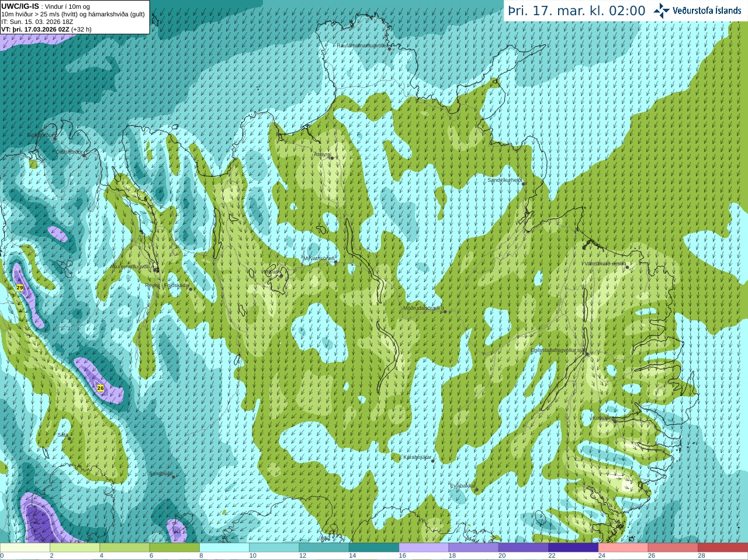Select the Möðrudalsöræfi II station label
This screenshot has height=560, width=748.
point(424,308)
